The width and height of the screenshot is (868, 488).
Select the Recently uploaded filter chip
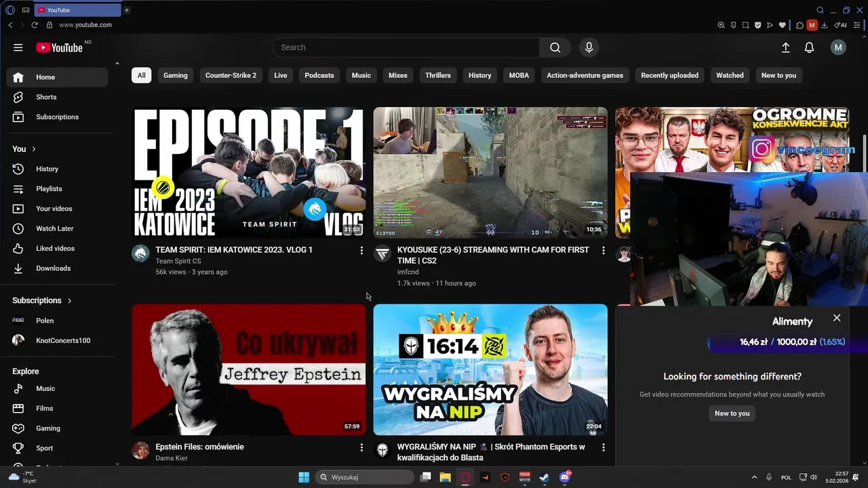[669, 75]
